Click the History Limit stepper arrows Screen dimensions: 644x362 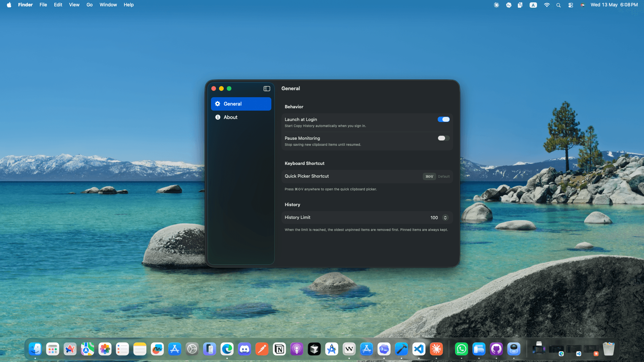coord(445,218)
